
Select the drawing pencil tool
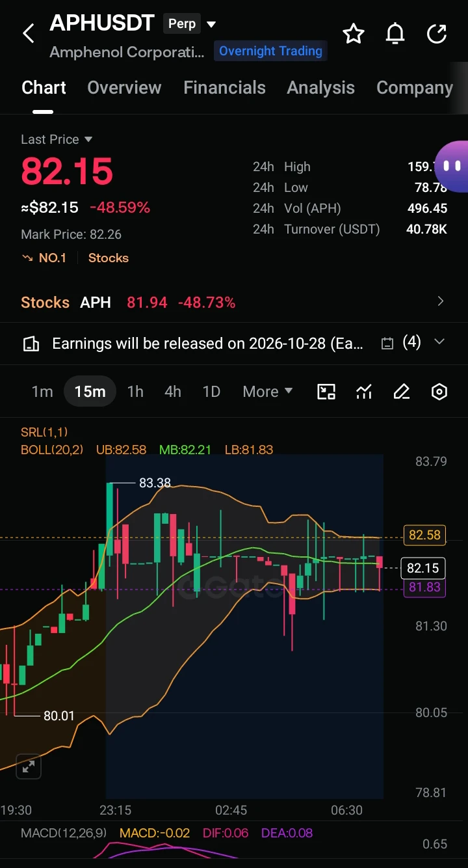point(402,391)
